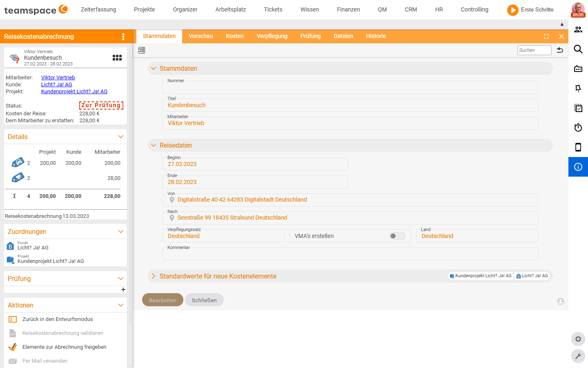
Task: Open the search magnifier in right sidebar
Action: pos(578,49)
